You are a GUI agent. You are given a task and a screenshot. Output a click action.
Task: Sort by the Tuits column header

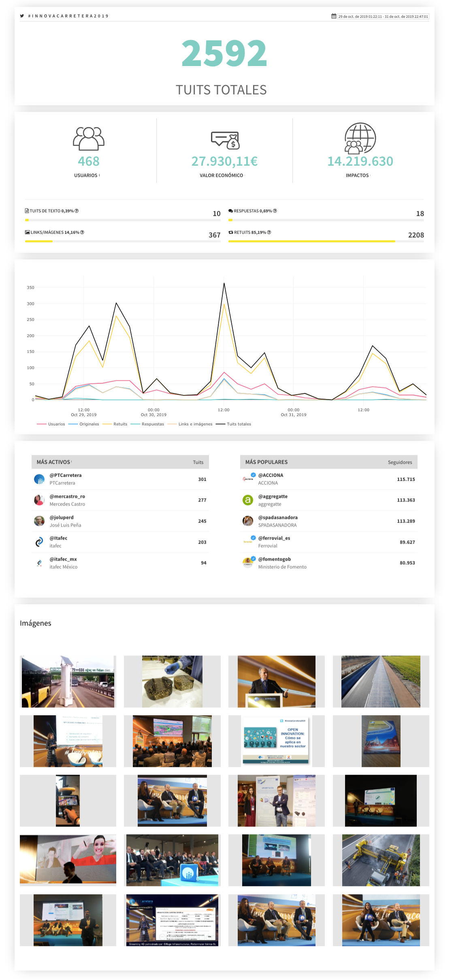[x=198, y=462]
